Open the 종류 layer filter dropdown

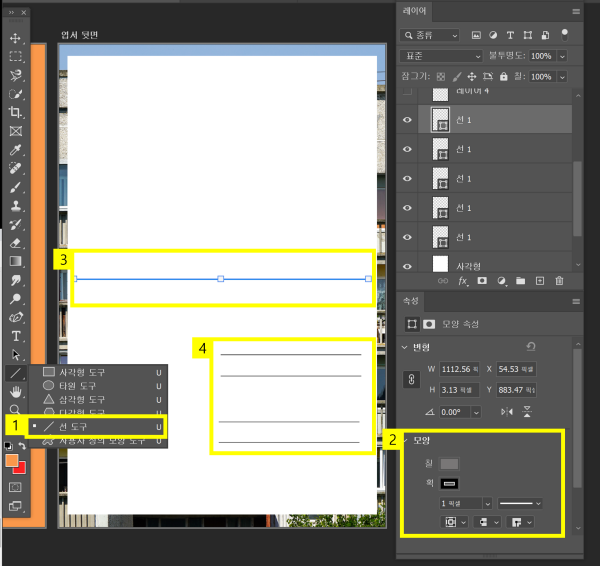point(429,35)
